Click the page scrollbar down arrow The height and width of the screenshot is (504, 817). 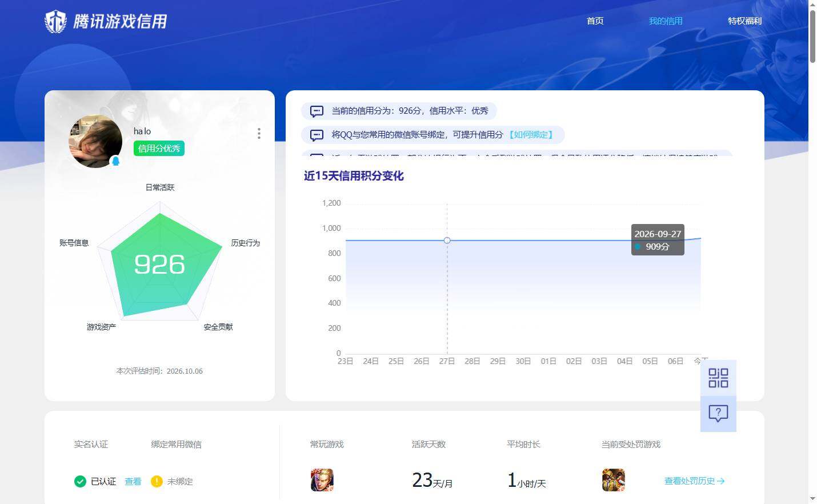(812, 499)
